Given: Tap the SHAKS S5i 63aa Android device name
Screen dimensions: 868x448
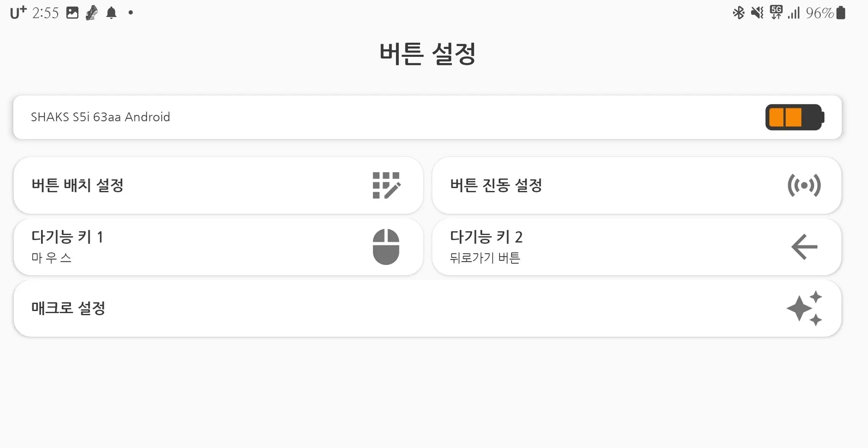Looking at the screenshot, I should click(x=100, y=117).
